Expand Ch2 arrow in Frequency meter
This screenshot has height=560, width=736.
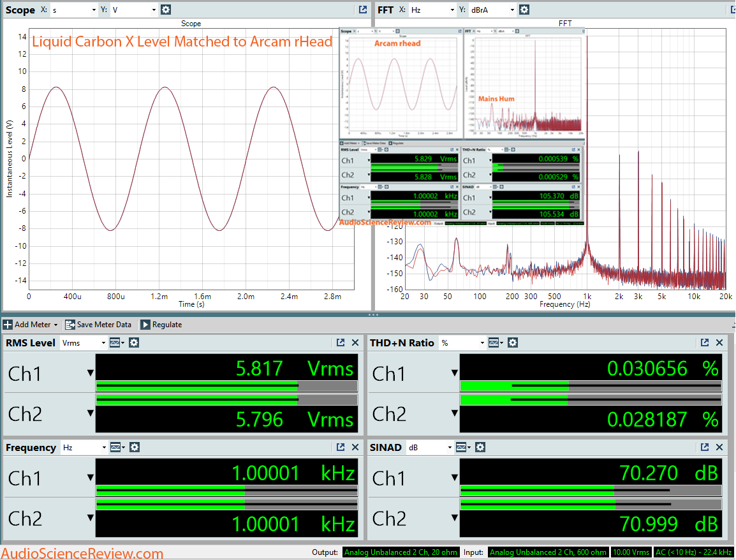(90, 518)
